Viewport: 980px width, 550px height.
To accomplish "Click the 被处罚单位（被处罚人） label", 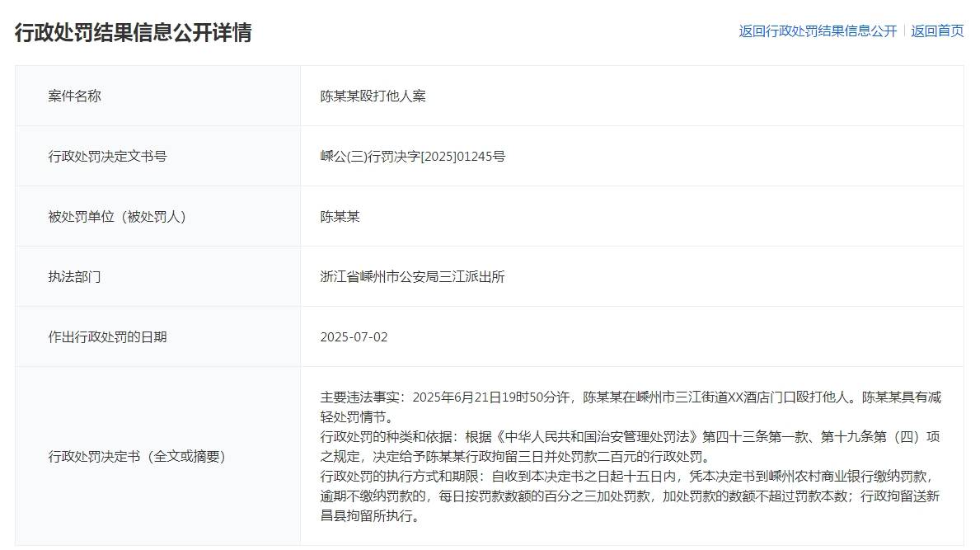I will [117, 216].
